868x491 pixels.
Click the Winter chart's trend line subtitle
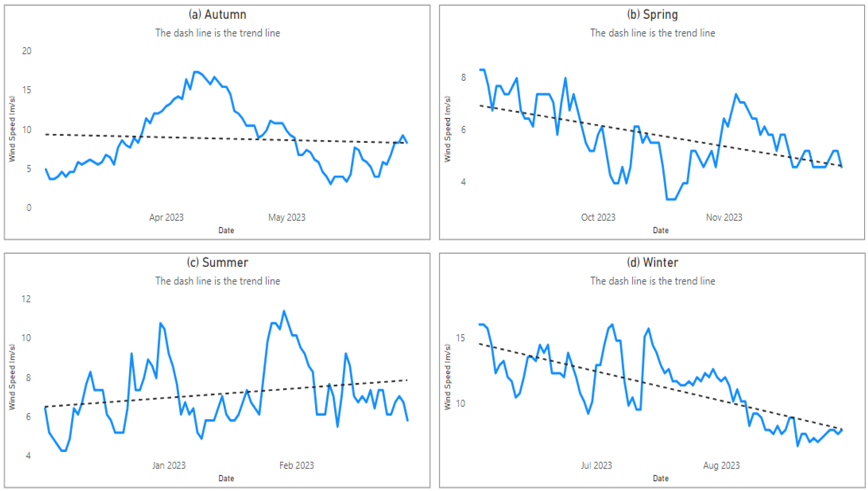coord(652,281)
